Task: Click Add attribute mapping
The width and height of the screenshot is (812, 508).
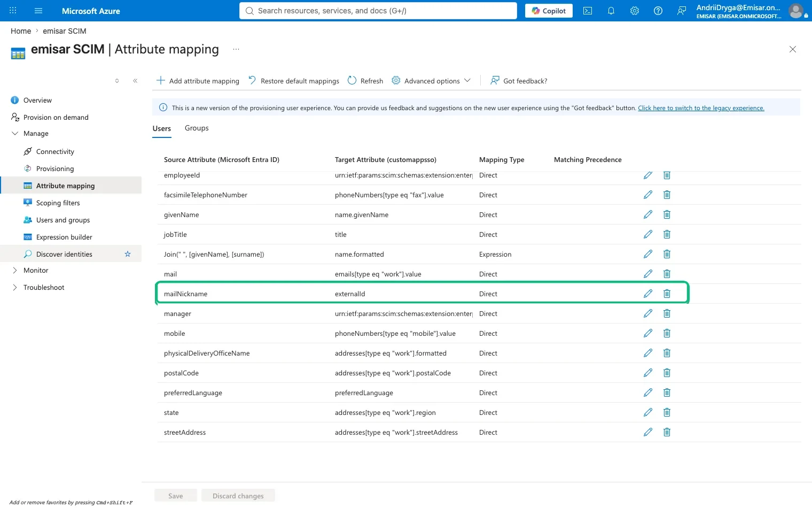Action: (x=198, y=81)
